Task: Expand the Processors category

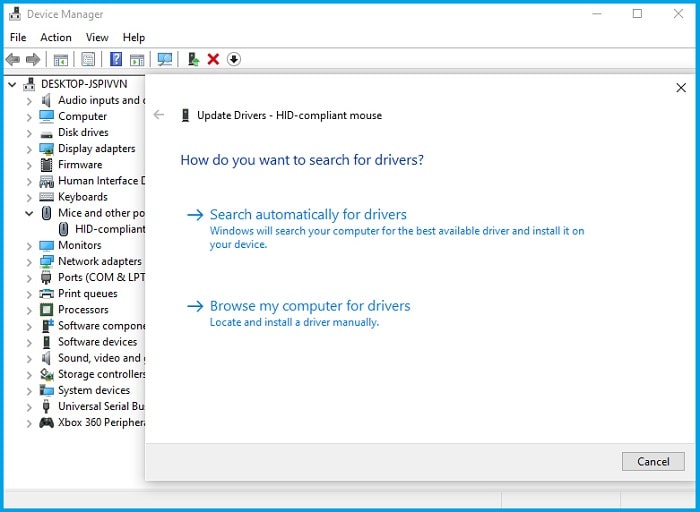Action: 29,310
